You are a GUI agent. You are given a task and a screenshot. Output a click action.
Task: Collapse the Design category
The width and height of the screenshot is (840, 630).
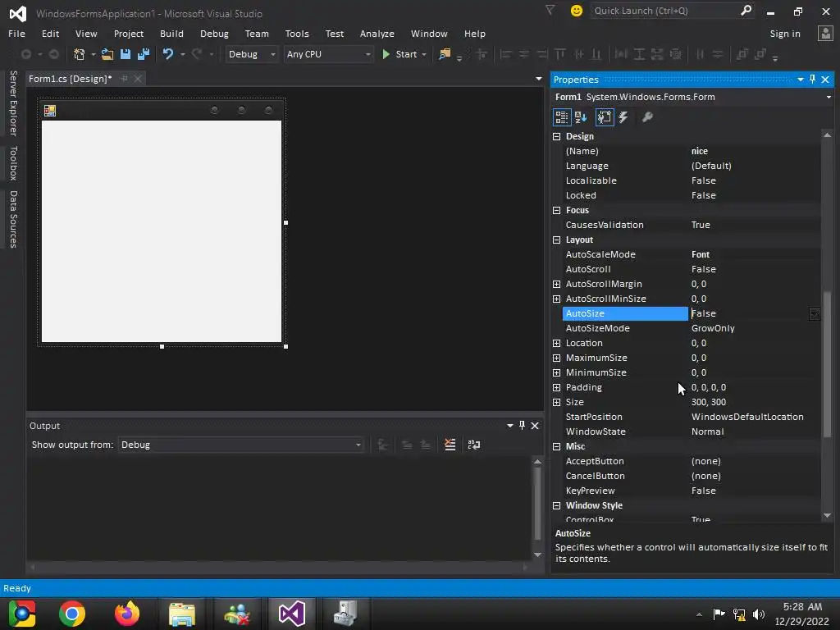(x=557, y=137)
